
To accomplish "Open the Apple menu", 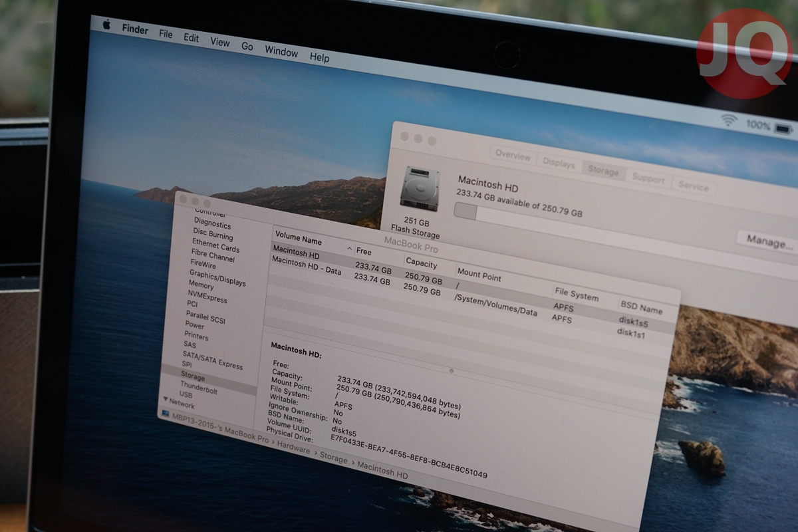I will (x=106, y=25).
